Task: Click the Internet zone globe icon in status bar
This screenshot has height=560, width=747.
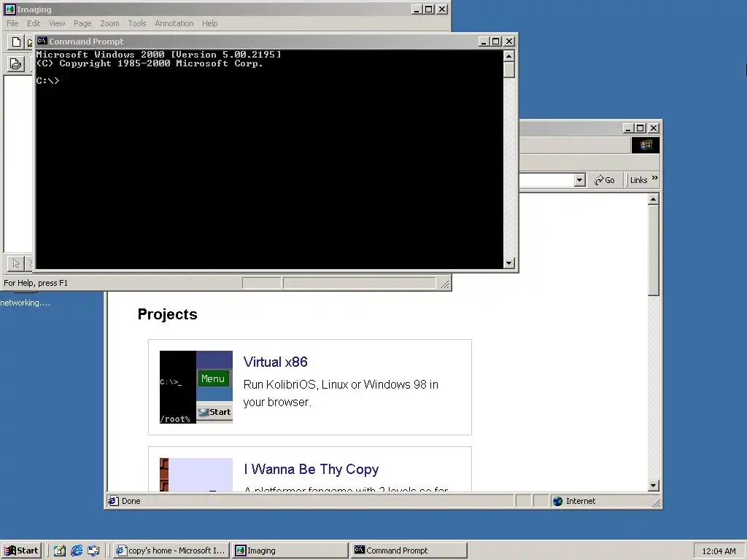Action: (557, 501)
